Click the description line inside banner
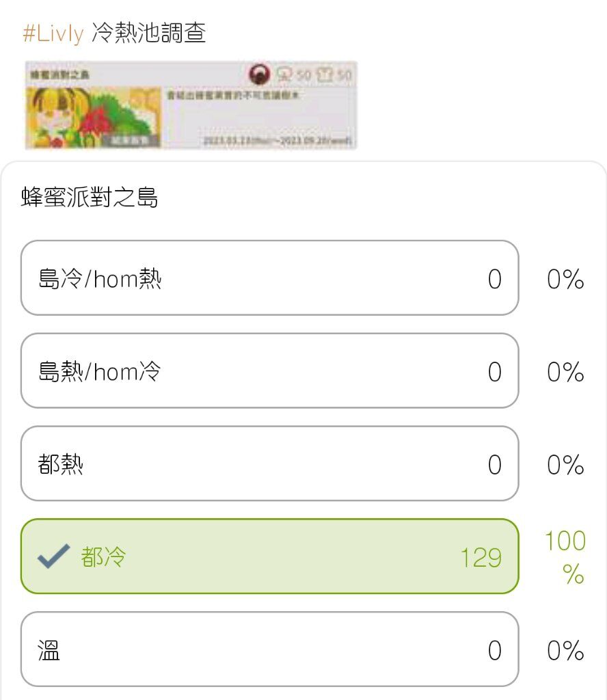The height and width of the screenshot is (700, 607). (232, 94)
